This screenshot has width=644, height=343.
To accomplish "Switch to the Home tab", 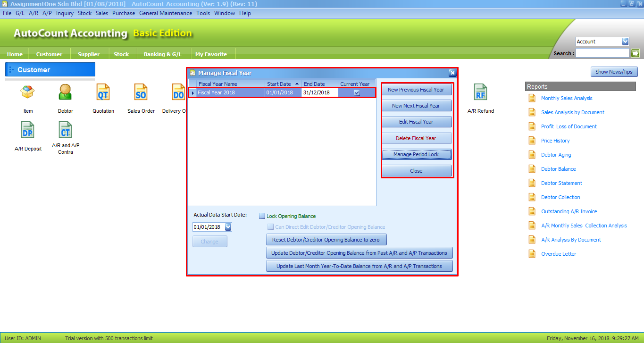I will [x=15, y=54].
